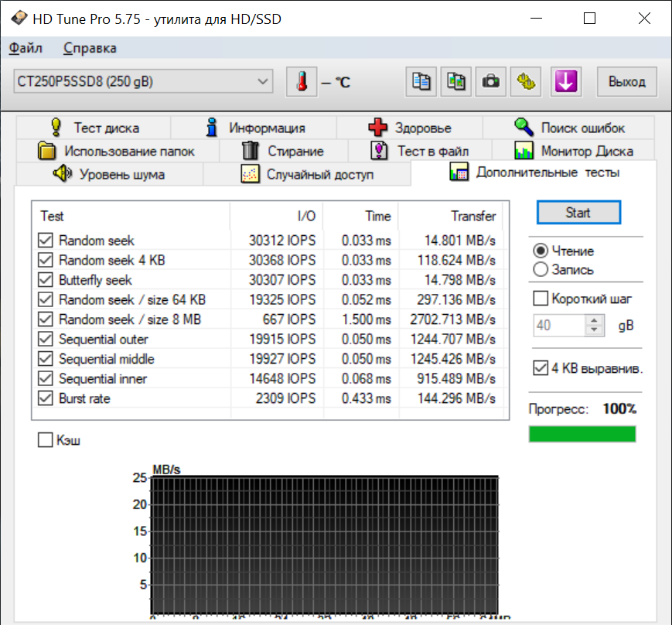Uncheck the Butterfly seek test
672x625 pixels.
(46, 280)
